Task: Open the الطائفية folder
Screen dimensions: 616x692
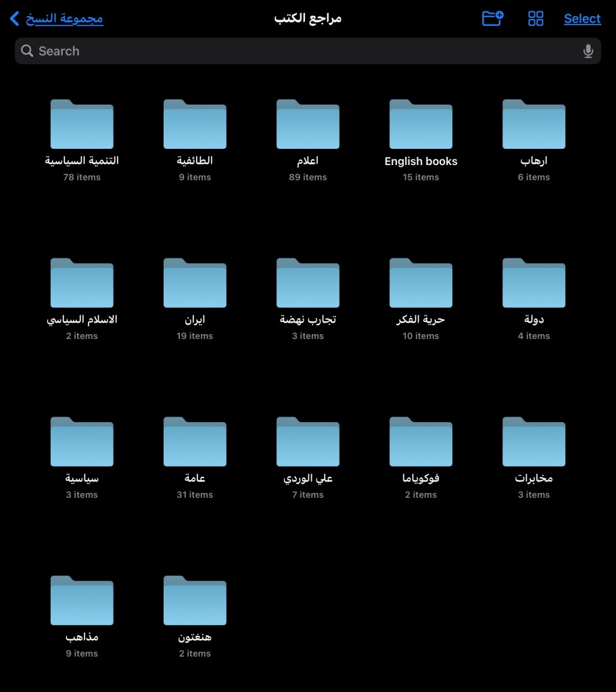Action: 195,125
